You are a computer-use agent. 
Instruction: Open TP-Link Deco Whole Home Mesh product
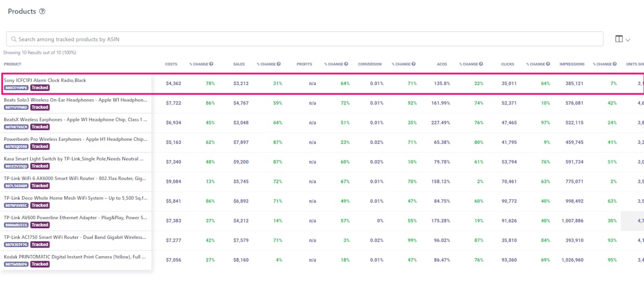(x=75, y=198)
